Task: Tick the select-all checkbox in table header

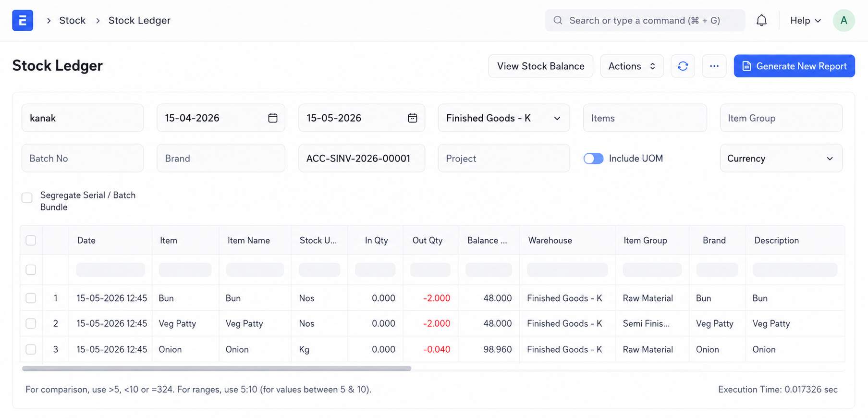Action: (31, 240)
